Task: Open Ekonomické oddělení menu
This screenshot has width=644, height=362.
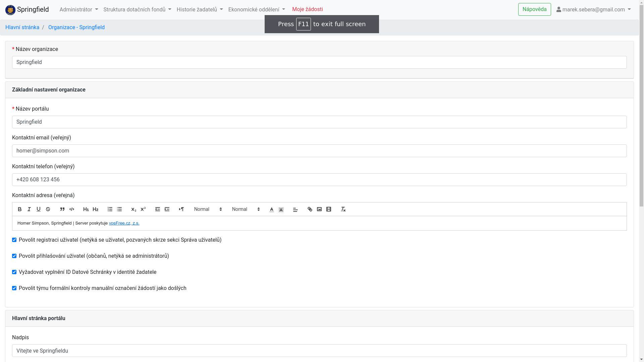Action: click(257, 10)
